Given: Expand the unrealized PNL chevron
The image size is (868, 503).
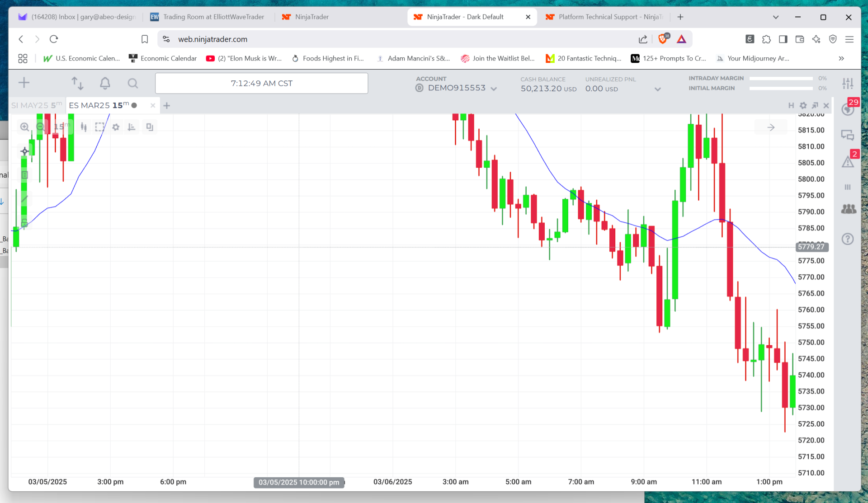Looking at the screenshot, I should click(x=658, y=89).
